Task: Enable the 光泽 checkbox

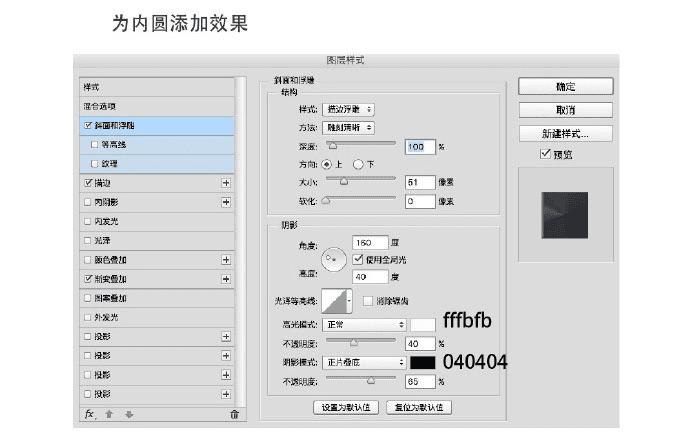Action: click(88, 241)
